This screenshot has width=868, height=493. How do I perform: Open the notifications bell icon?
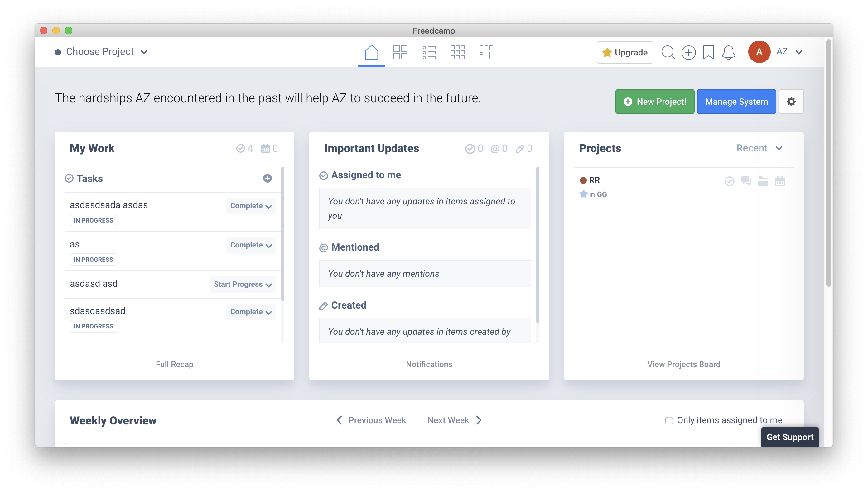point(728,52)
